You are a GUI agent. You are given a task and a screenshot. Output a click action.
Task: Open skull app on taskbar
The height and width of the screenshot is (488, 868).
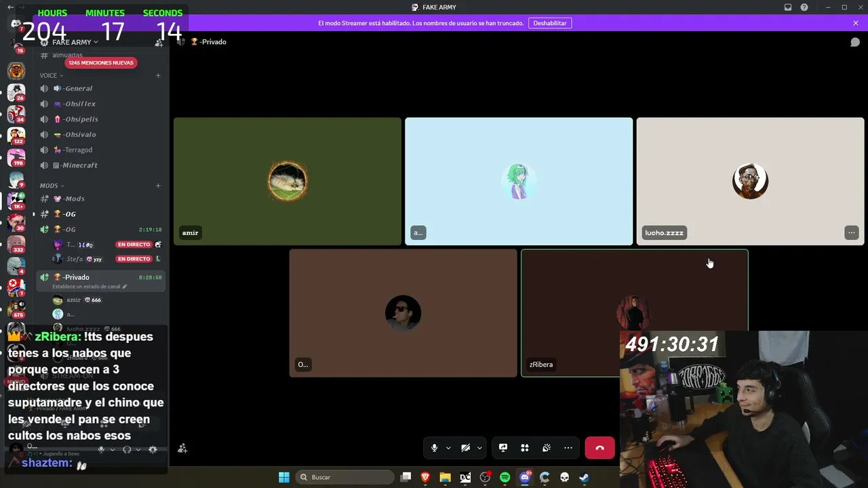coord(564,477)
